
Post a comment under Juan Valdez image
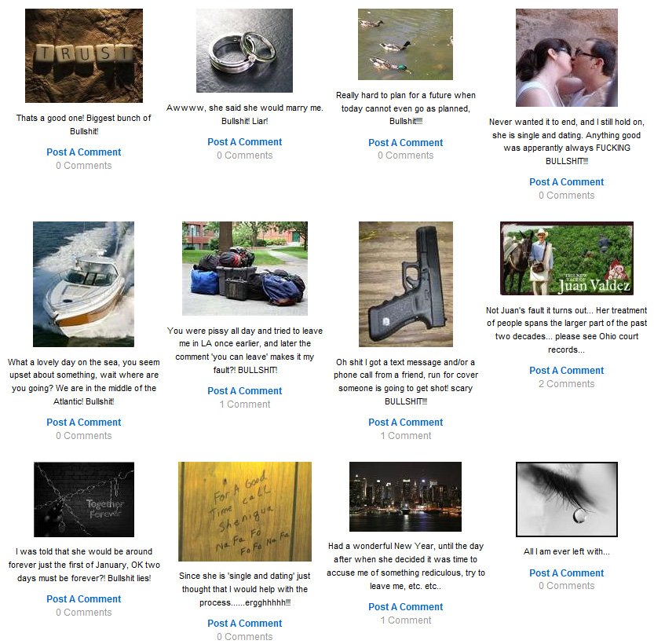pyautogui.click(x=566, y=371)
